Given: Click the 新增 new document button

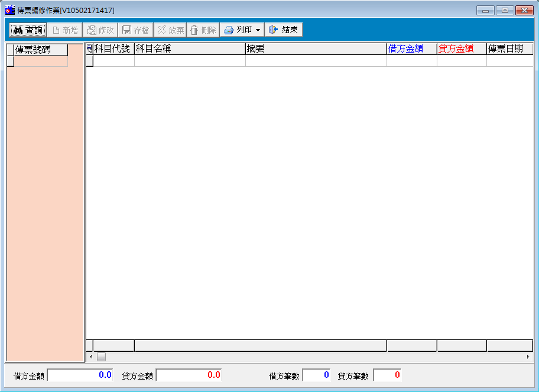Looking at the screenshot, I should (x=65, y=30).
